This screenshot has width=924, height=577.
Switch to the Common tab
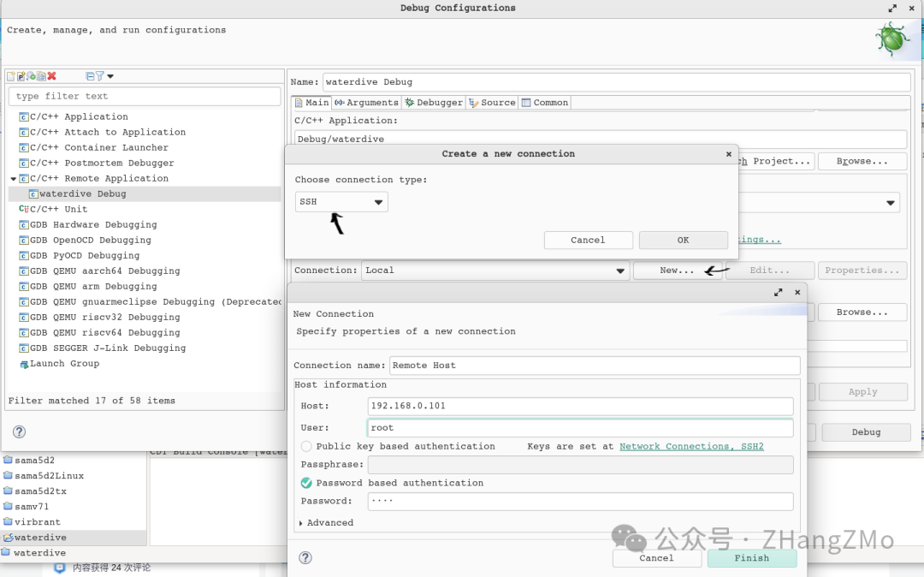point(545,103)
